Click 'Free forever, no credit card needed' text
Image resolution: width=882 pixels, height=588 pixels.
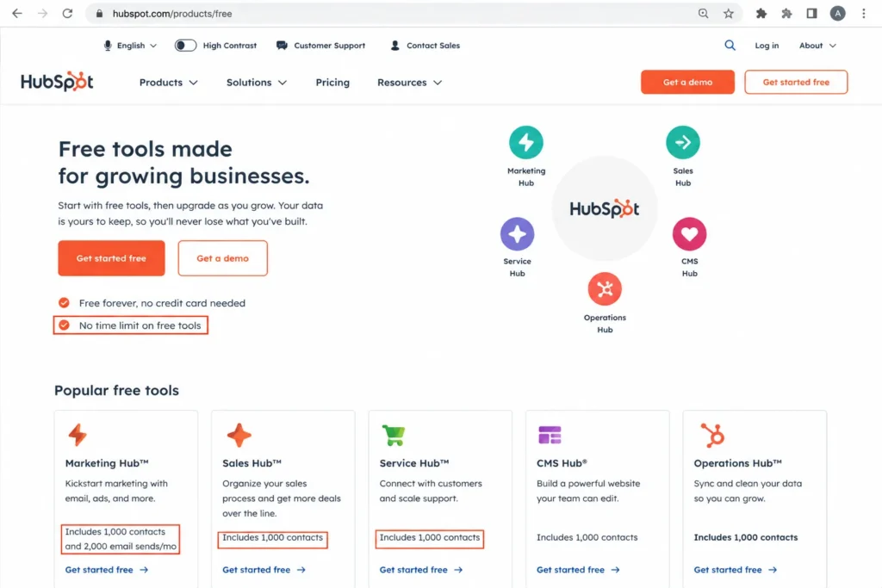162,303
